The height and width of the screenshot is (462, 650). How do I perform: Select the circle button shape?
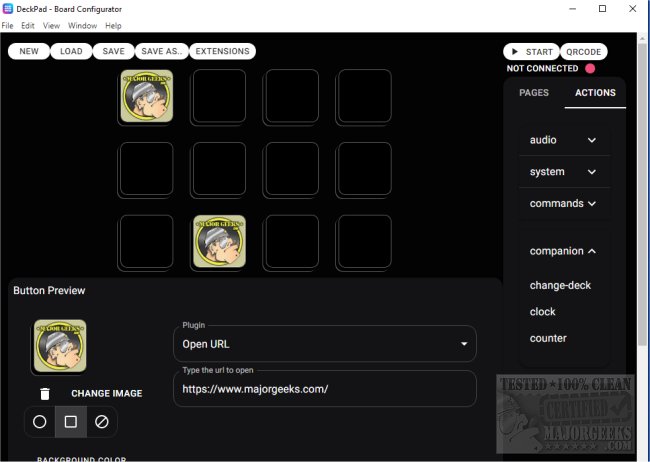point(40,422)
